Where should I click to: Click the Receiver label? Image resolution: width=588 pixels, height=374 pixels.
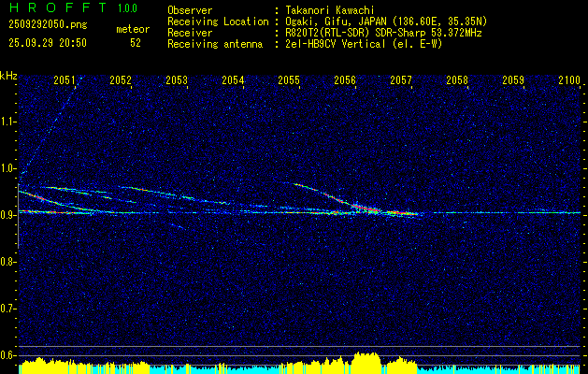(190, 33)
